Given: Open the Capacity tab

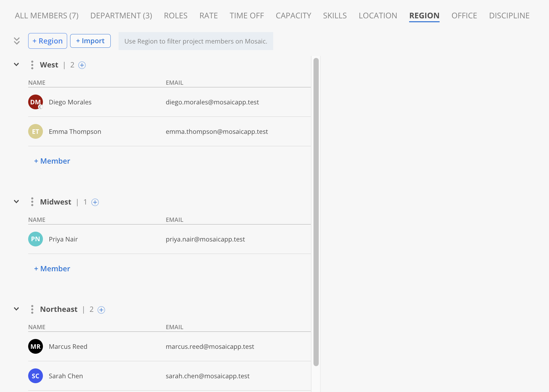Looking at the screenshot, I should (x=293, y=16).
